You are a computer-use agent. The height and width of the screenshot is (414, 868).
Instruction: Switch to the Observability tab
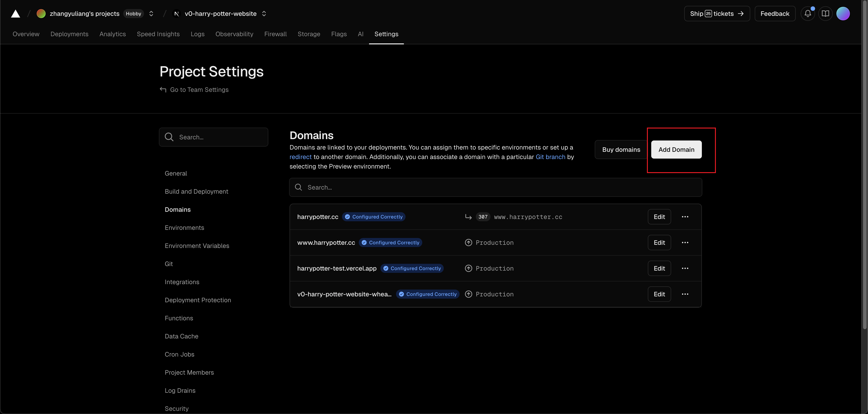click(x=234, y=34)
